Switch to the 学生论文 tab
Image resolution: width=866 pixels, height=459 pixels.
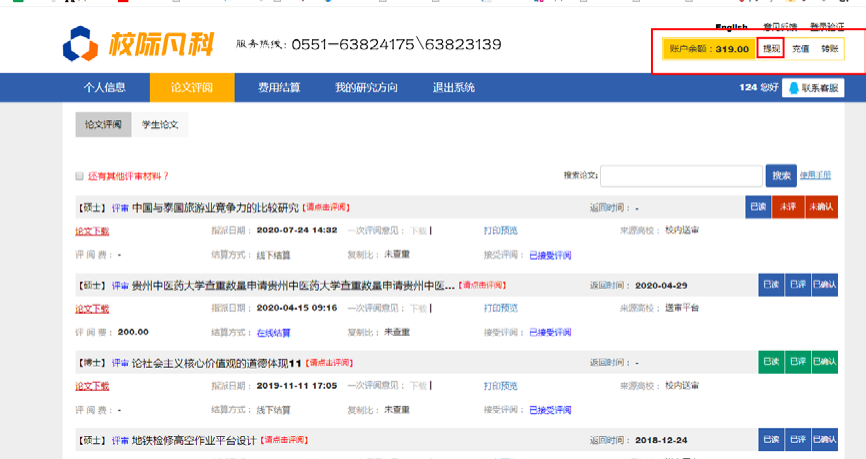160,124
